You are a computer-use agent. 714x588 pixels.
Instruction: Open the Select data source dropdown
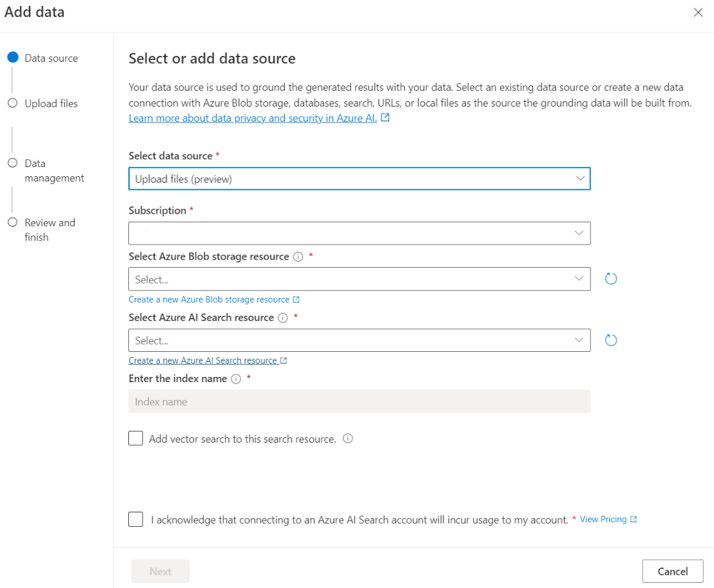pyautogui.click(x=359, y=179)
